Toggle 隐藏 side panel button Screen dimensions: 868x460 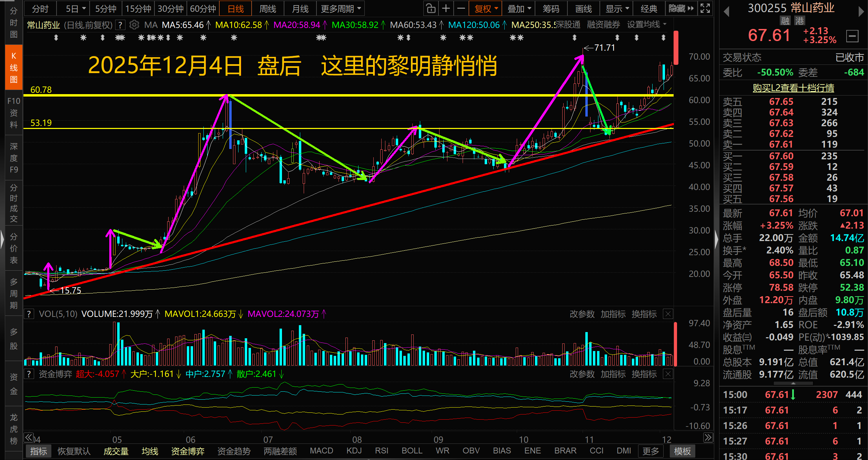tap(681, 9)
